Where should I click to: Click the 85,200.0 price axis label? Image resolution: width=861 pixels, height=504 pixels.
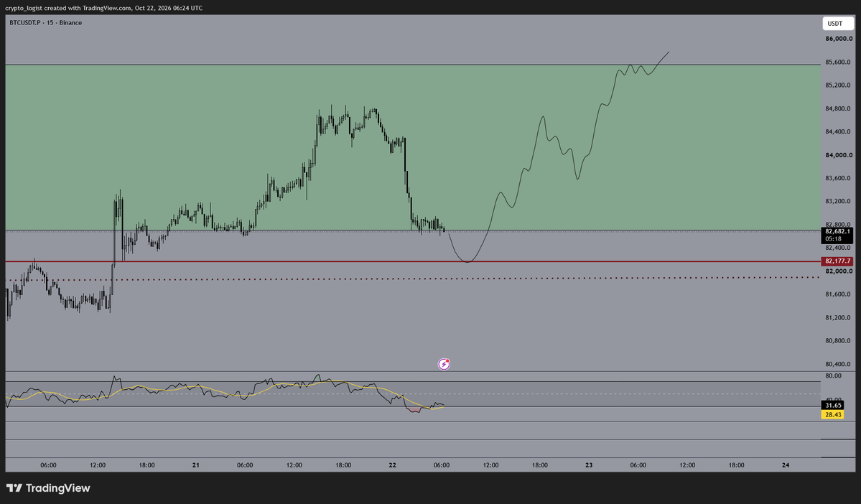click(x=839, y=85)
